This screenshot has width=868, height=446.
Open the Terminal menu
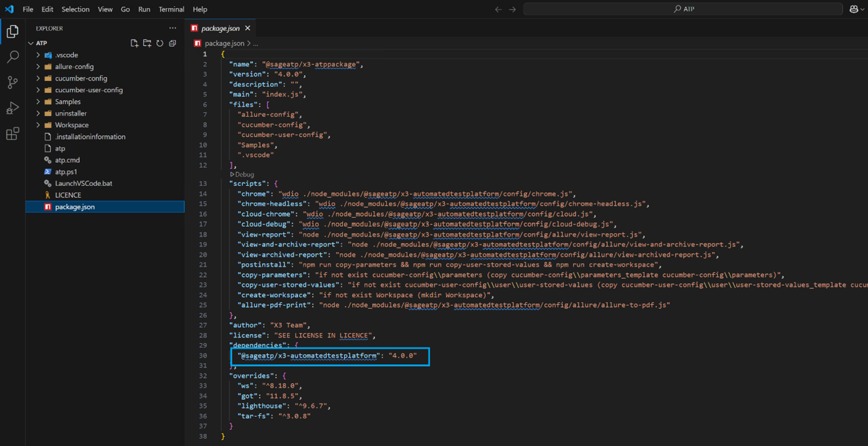coord(171,9)
